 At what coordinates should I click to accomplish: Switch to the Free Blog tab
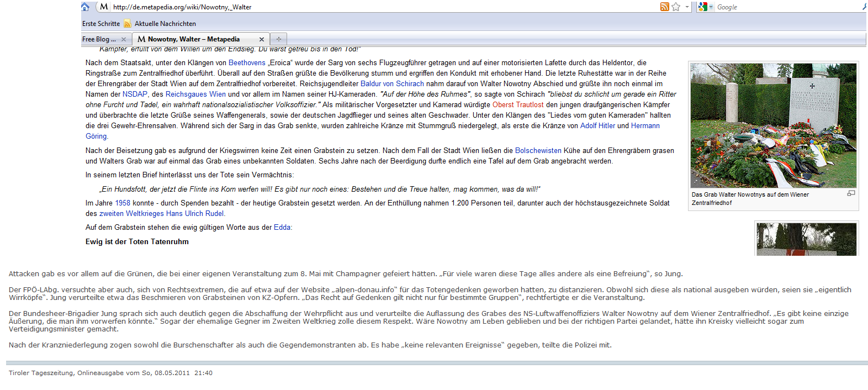pyautogui.click(x=99, y=39)
